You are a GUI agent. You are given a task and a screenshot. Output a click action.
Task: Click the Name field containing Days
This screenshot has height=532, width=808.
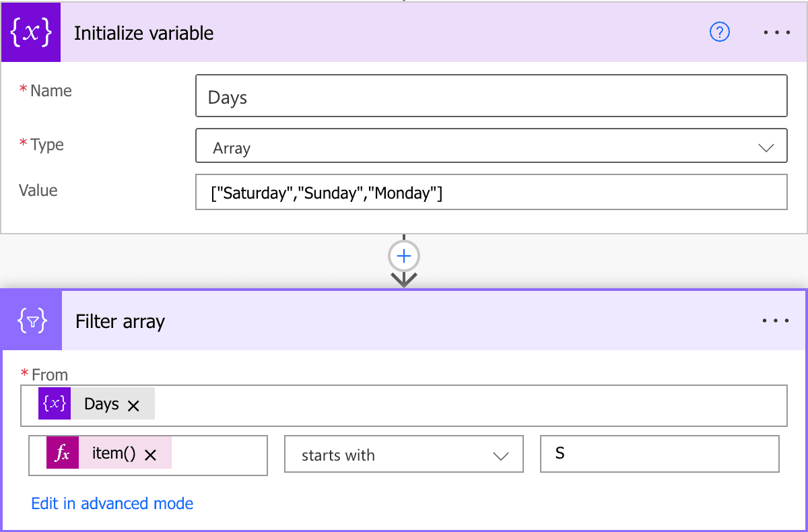(490, 96)
